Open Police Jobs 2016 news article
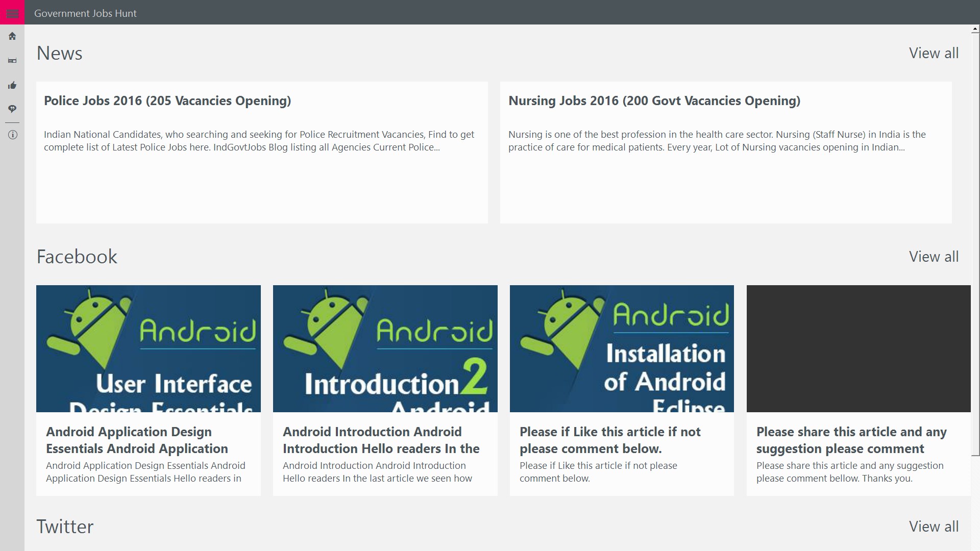 coord(167,101)
